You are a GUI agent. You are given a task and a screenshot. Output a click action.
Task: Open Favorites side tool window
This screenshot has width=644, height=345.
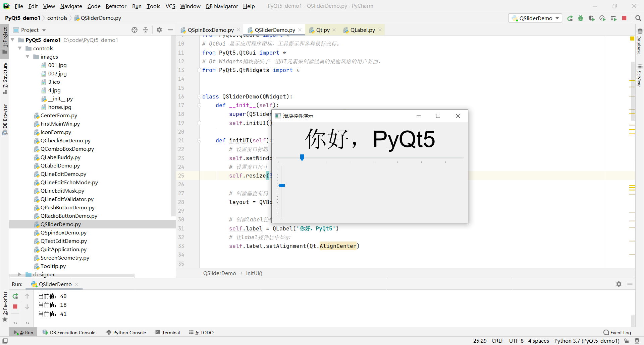5,306
